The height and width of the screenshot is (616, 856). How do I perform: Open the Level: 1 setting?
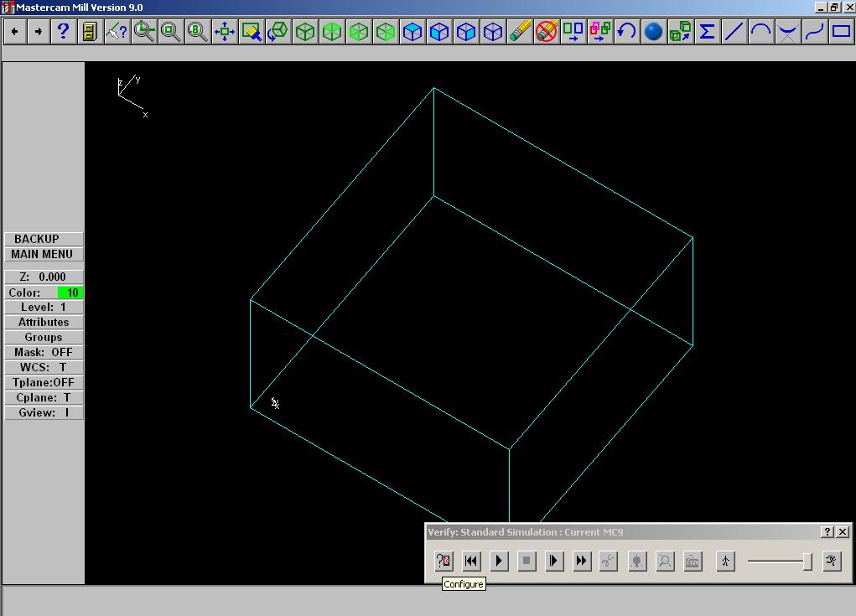click(x=44, y=308)
